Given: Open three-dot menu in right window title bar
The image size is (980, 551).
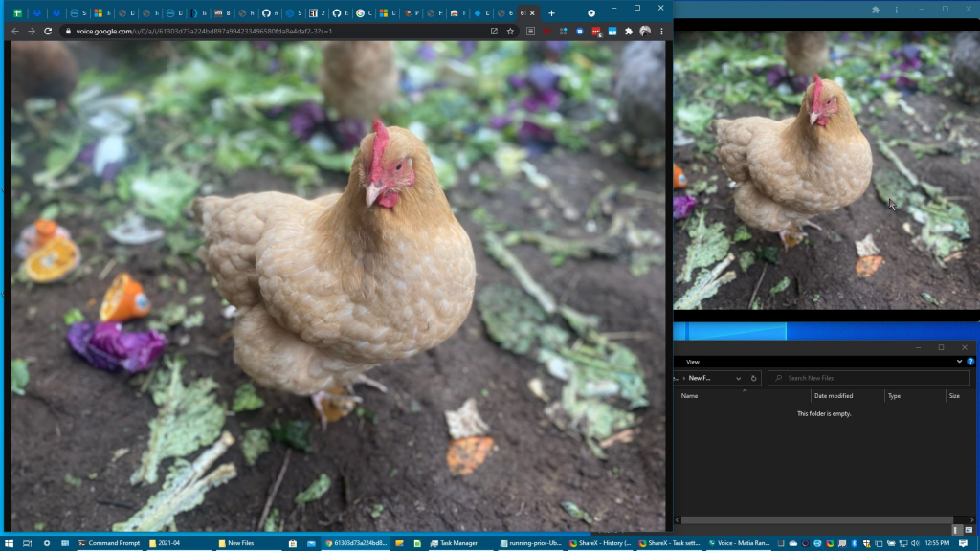Looking at the screenshot, I should (x=896, y=10).
